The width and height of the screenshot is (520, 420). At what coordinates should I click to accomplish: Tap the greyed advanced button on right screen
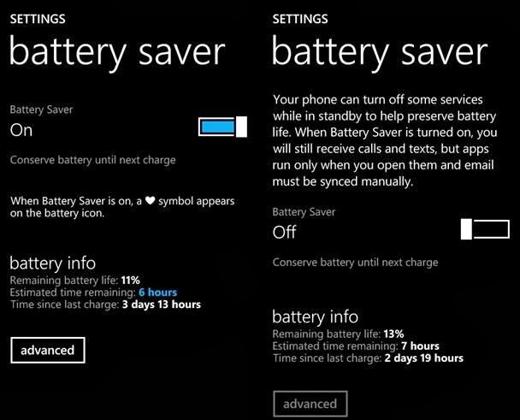(310, 404)
